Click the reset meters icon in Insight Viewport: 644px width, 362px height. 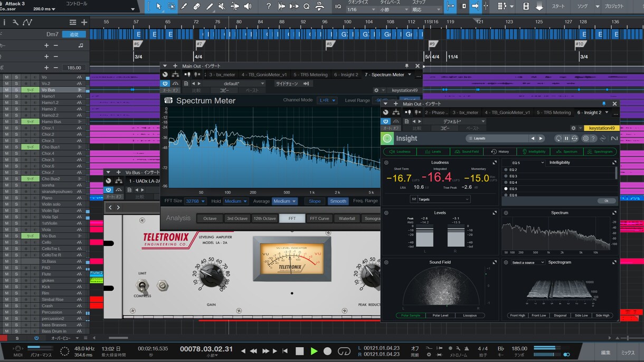pyautogui.click(x=558, y=138)
